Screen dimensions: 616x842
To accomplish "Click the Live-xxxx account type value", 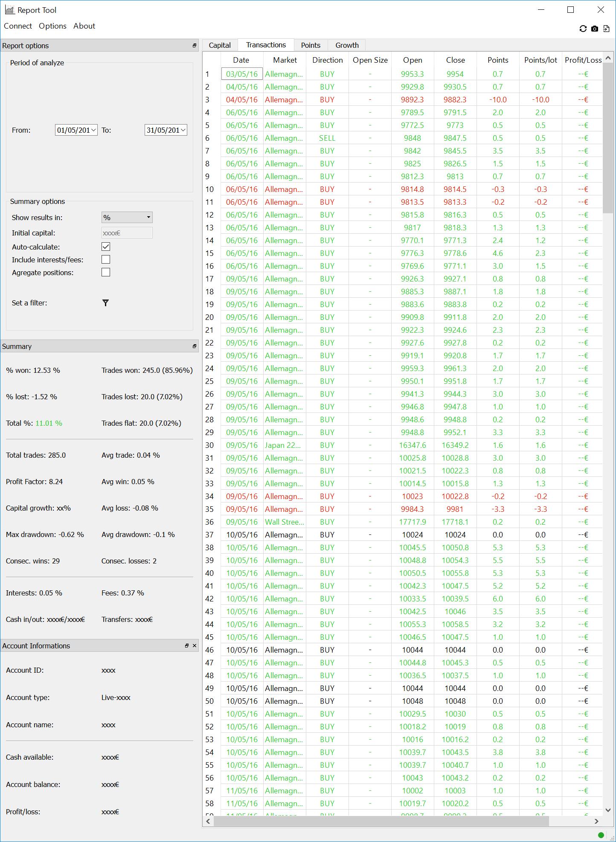I will point(116,697).
